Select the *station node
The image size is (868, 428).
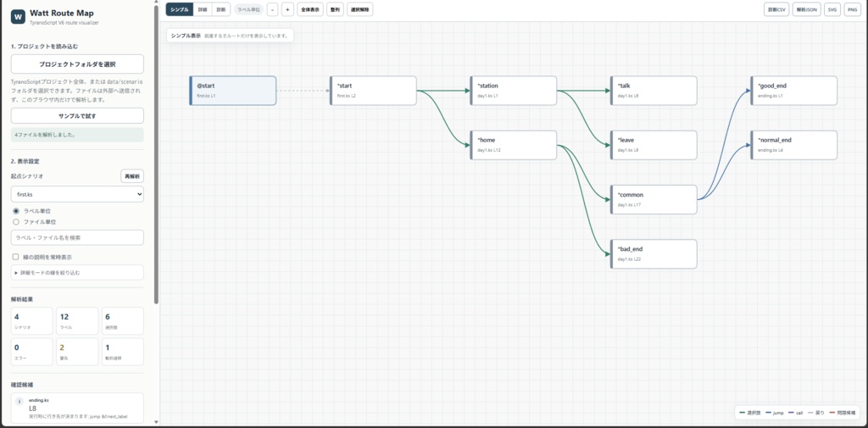514,90
